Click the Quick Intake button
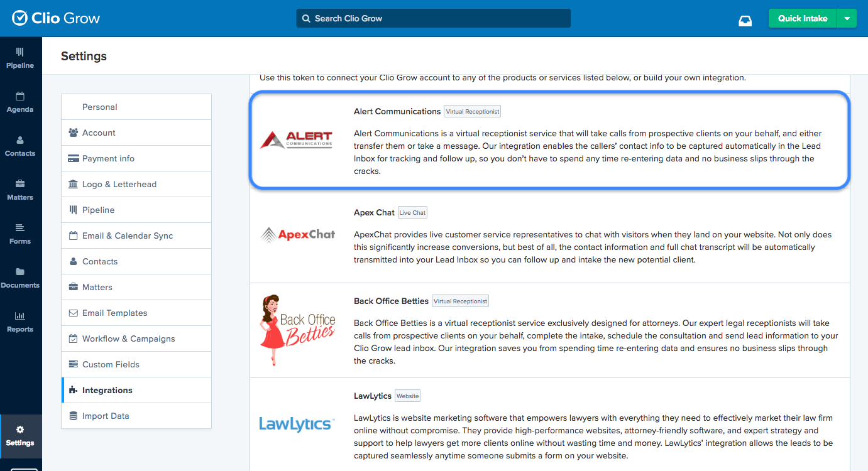Image resolution: width=868 pixels, height=471 pixels. point(802,18)
